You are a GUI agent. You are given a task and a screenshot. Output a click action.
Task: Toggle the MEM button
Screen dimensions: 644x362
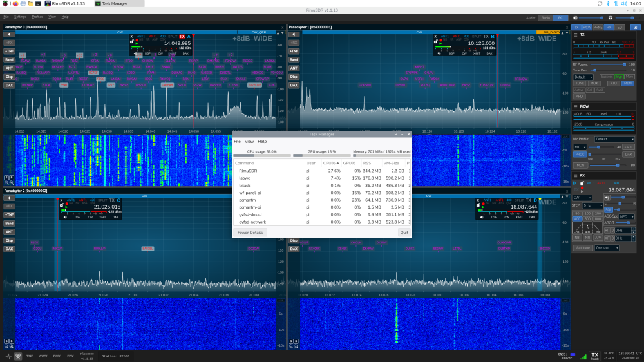tap(627, 83)
